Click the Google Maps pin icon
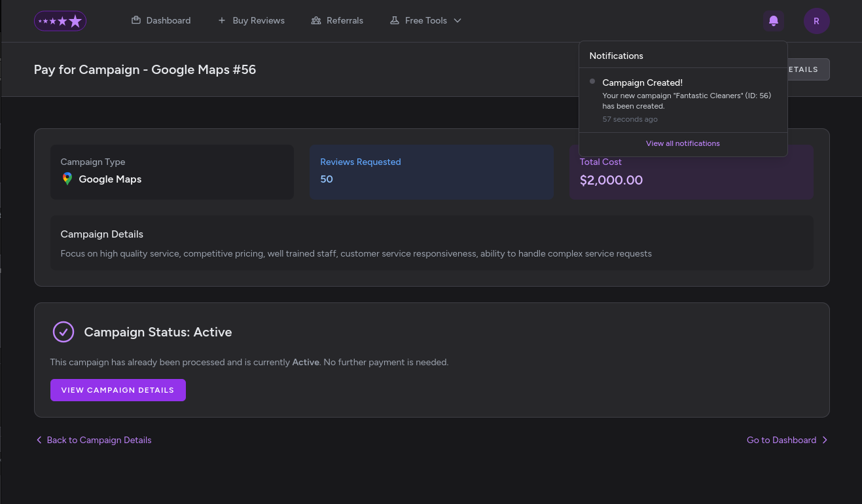This screenshot has height=504, width=862. coord(67,179)
